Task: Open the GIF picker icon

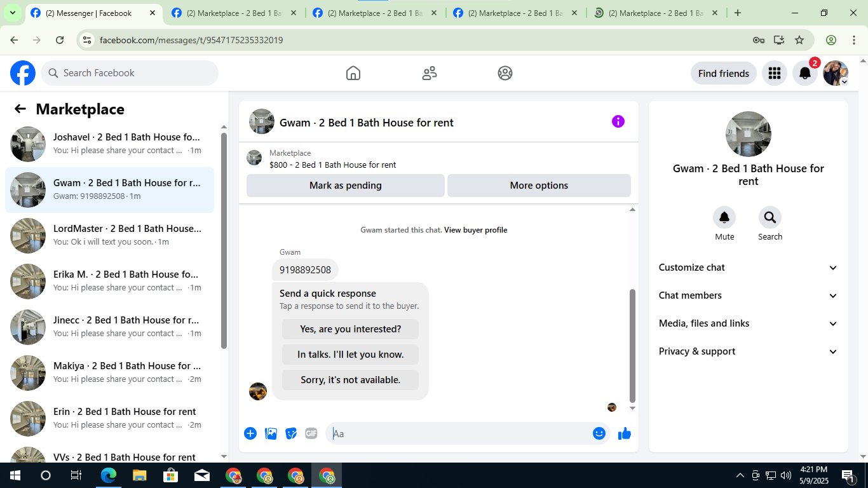Action: pos(311,433)
